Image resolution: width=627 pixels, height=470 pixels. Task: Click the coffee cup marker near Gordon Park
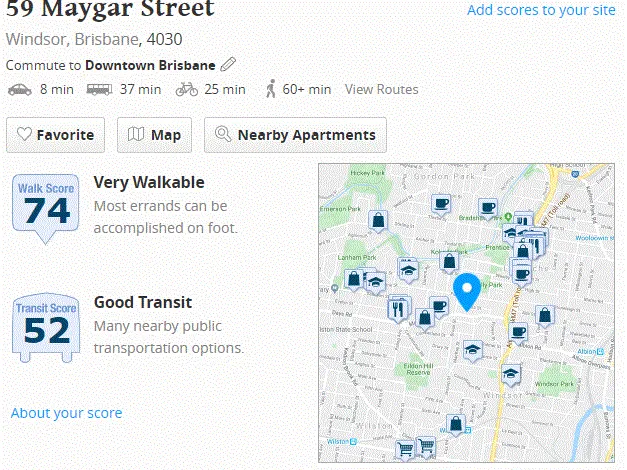tap(441, 206)
